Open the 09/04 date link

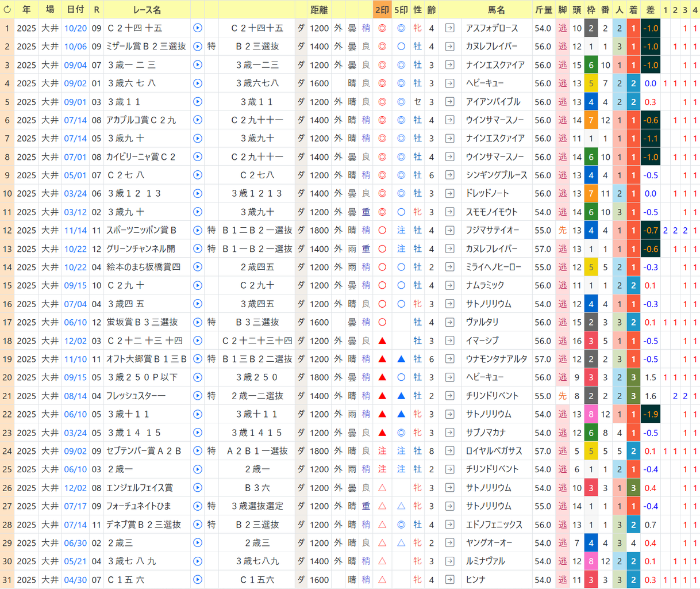[x=75, y=65]
